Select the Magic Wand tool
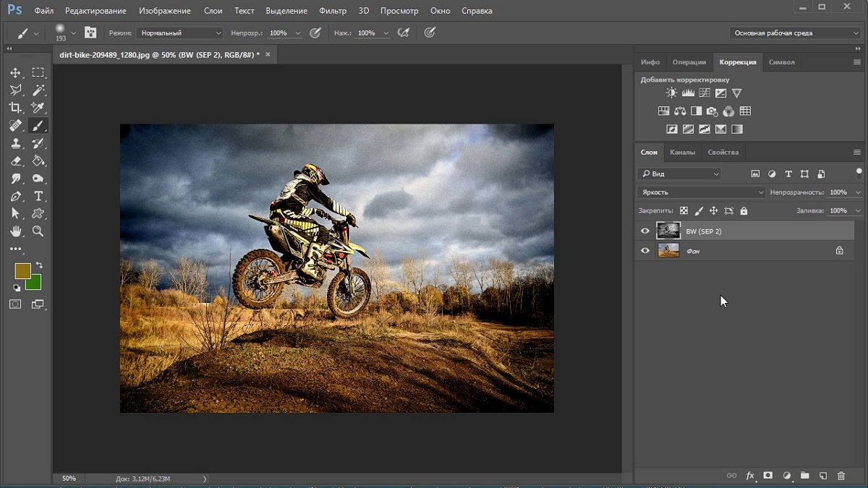Image resolution: width=868 pixels, height=488 pixels. click(x=38, y=90)
